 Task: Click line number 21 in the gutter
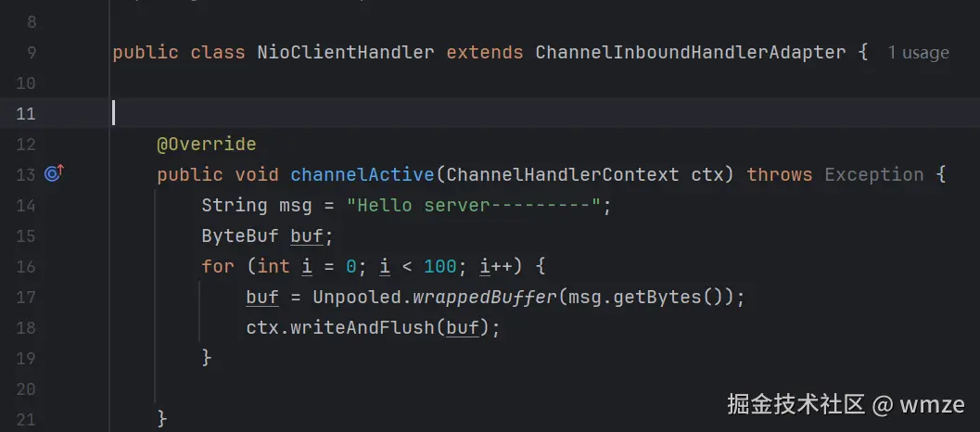[x=25, y=419]
